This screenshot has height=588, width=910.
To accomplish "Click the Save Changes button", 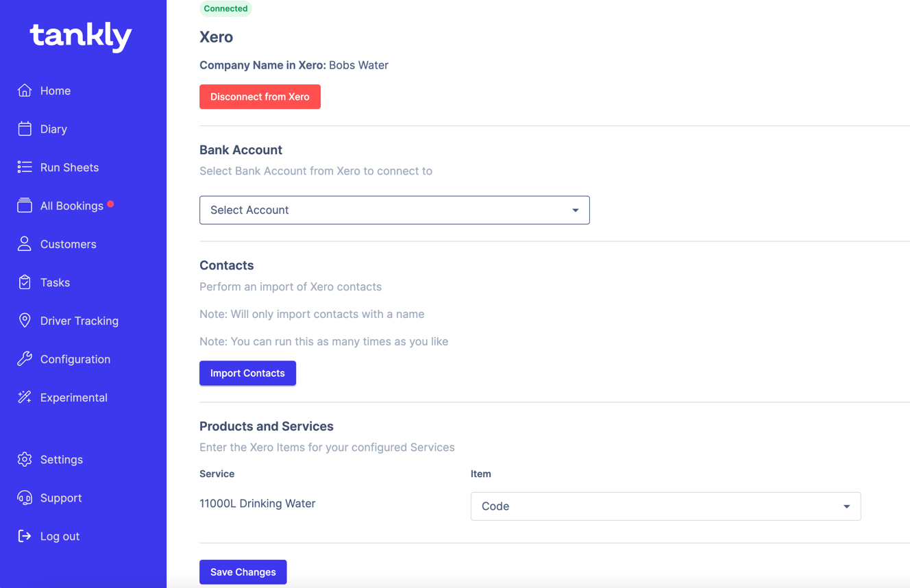I will click(x=243, y=572).
